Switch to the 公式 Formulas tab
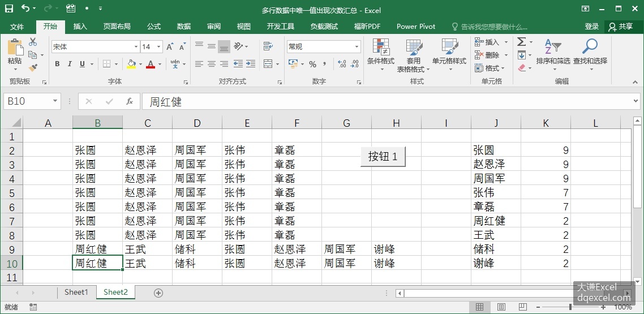The image size is (644, 314). click(x=154, y=27)
